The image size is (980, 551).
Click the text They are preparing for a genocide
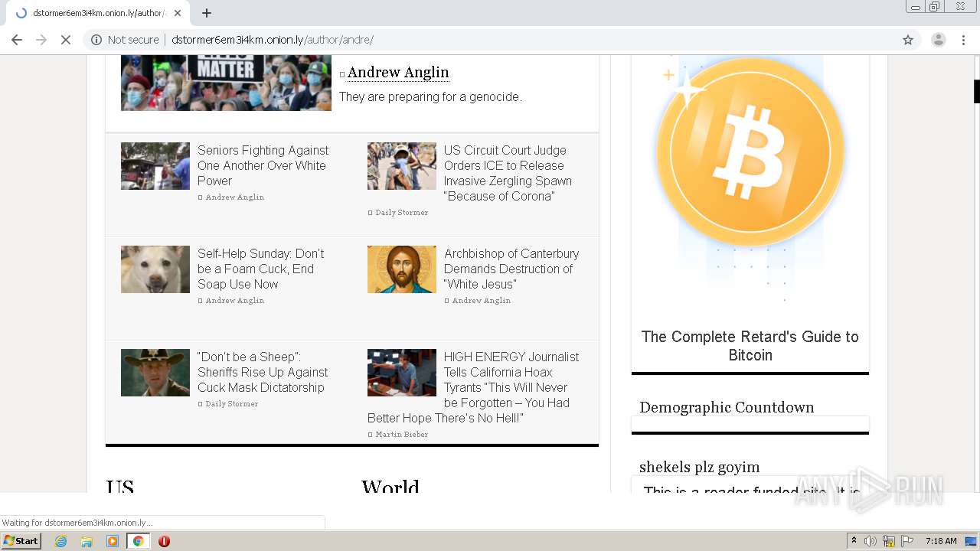point(430,97)
